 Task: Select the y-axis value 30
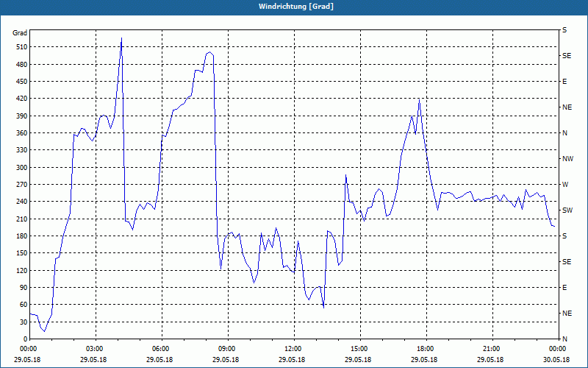point(24,322)
